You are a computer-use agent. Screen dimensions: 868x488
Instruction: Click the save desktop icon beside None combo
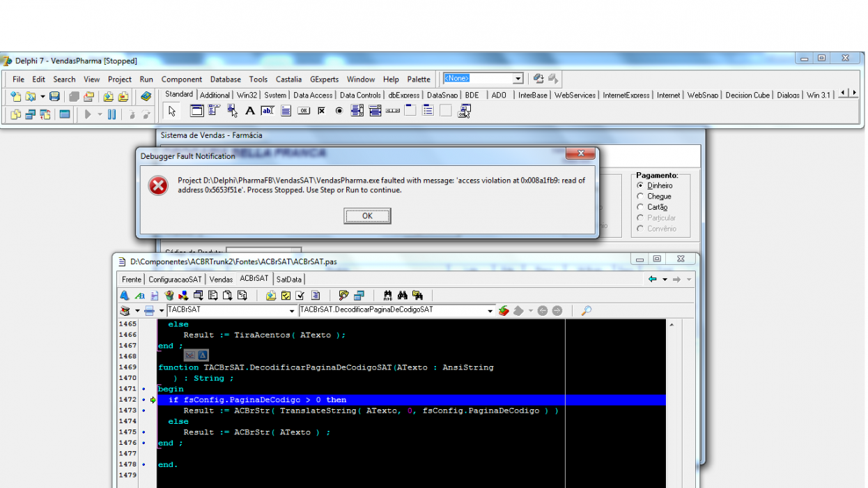point(538,79)
